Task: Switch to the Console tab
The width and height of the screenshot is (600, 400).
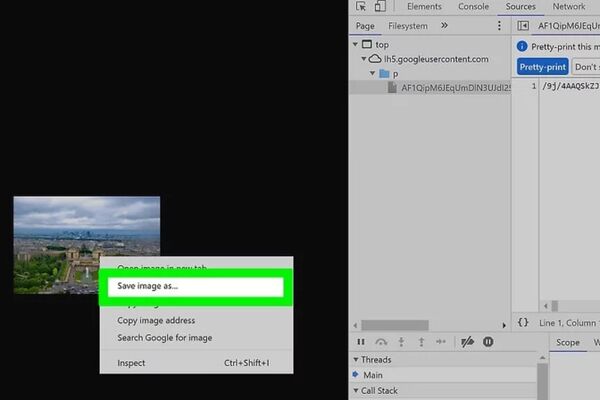Action: click(x=473, y=6)
